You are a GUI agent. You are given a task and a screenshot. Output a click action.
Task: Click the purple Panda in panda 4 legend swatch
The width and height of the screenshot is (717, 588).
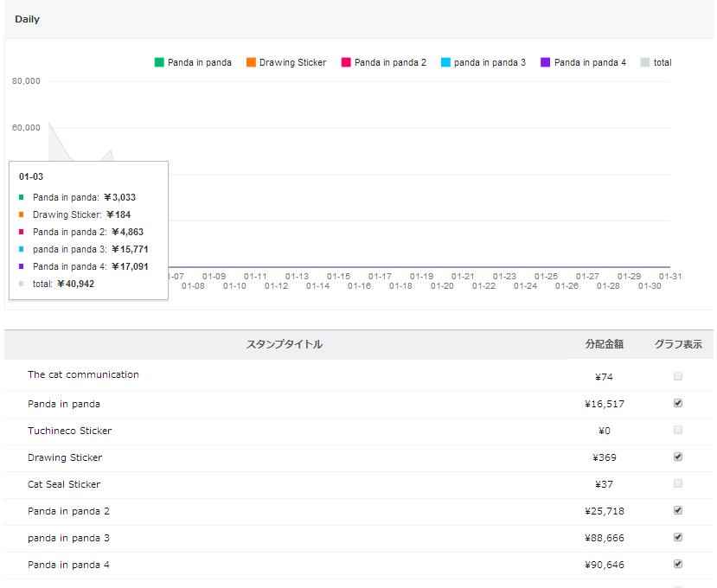coord(546,62)
